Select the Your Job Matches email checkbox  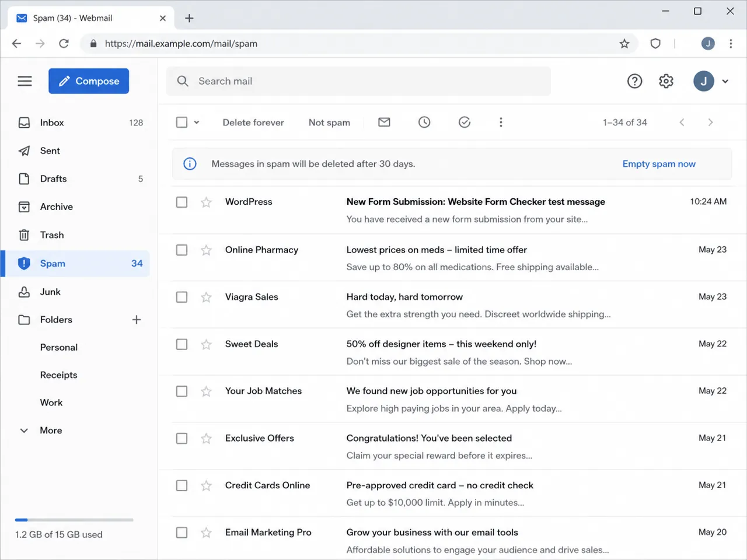click(181, 391)
